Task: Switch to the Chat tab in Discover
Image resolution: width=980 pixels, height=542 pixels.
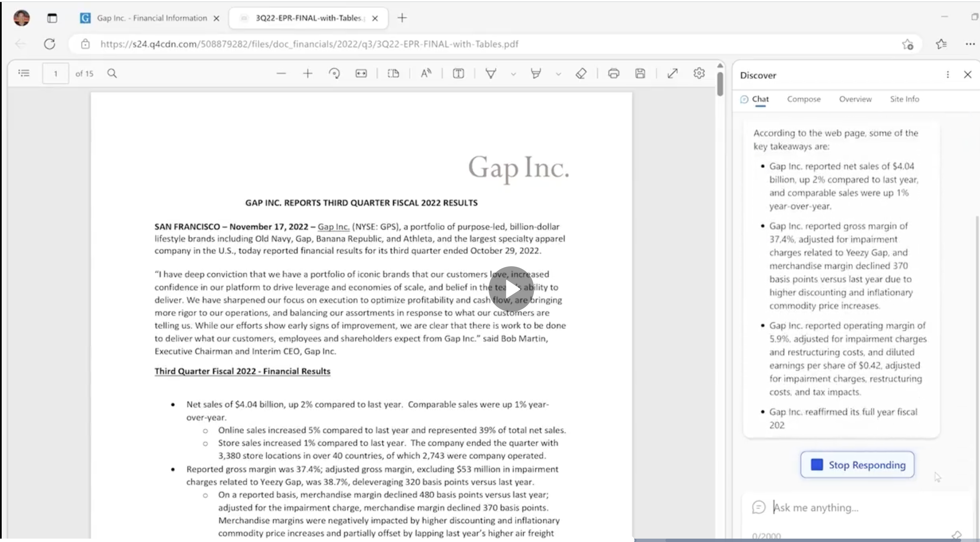Action: [x=755, y=99]
